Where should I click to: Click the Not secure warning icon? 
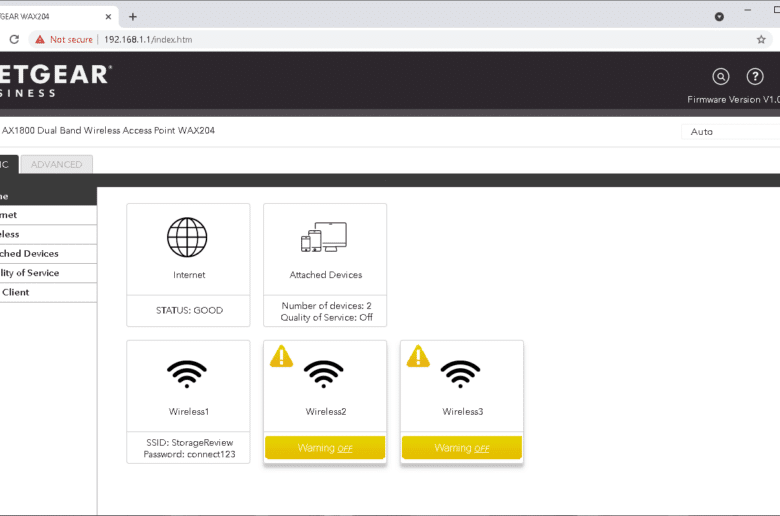(x=40, y=39)
